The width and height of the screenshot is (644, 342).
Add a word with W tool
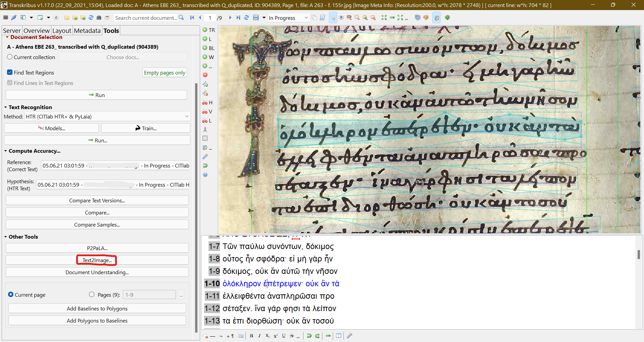pos(209,57)
